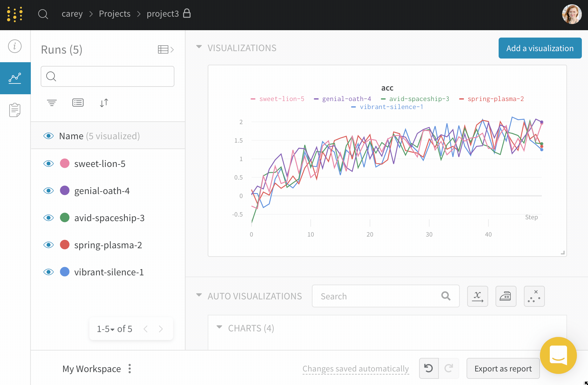This screenshot has width=588, height=385.
Task: Click the sort runs arrows icon
Action: 104,103
